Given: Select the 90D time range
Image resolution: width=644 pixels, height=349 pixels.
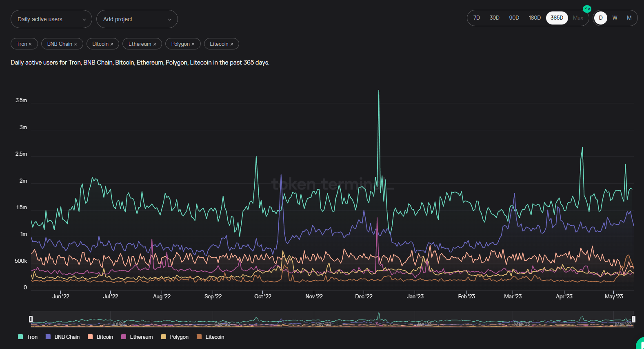Looking at the screenshot, I should (514, 18).
